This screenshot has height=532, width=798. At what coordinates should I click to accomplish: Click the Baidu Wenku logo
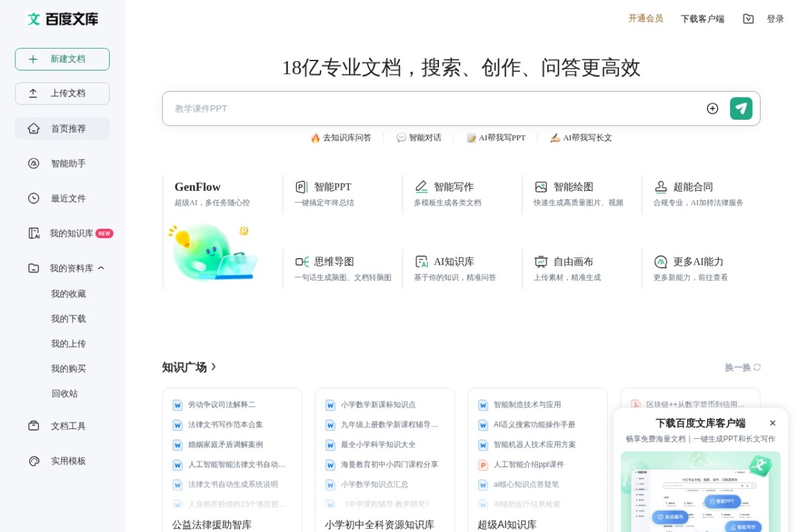63,19
